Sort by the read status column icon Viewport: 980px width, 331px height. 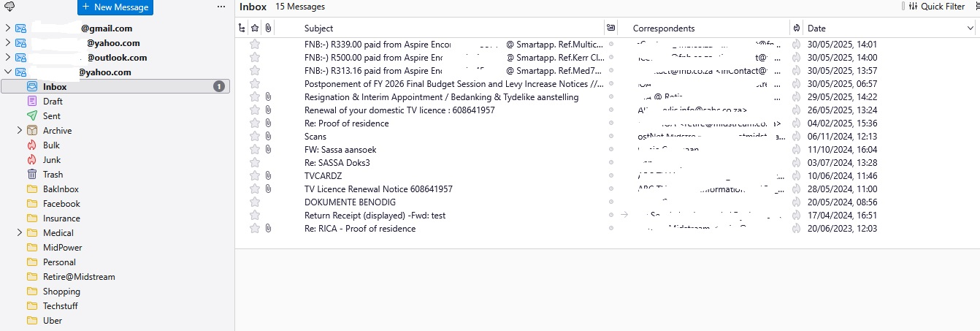click(610, 28)
